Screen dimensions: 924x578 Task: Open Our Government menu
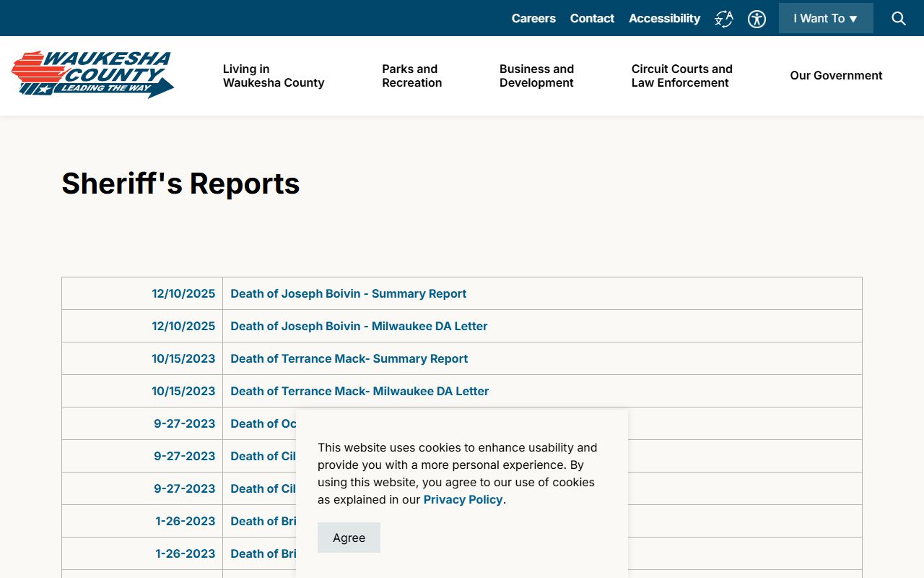(x=836, y=76)
